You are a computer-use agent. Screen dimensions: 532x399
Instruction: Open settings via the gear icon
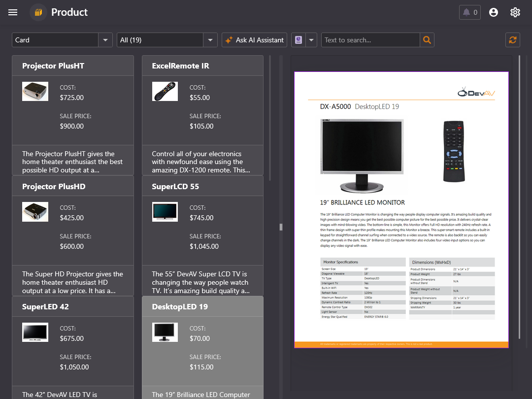click(x=515, y=12)
